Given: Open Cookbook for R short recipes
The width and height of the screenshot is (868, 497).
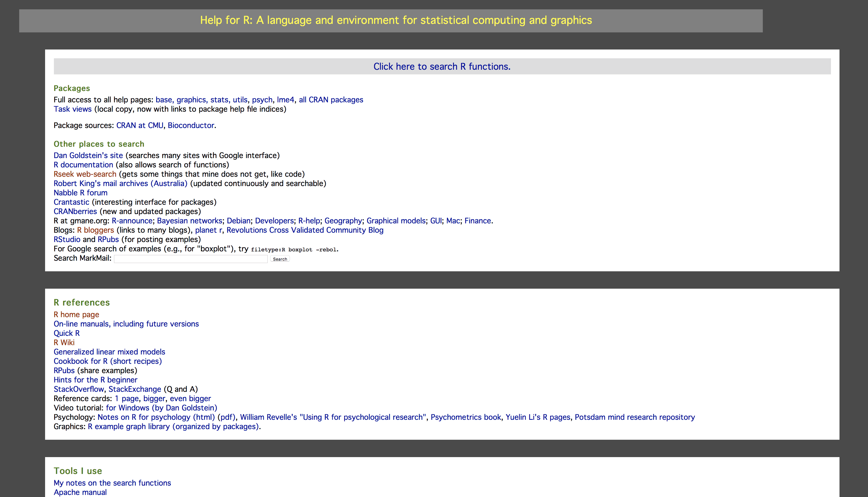Looking at the screenshot, I should click(x=108, y=361).
